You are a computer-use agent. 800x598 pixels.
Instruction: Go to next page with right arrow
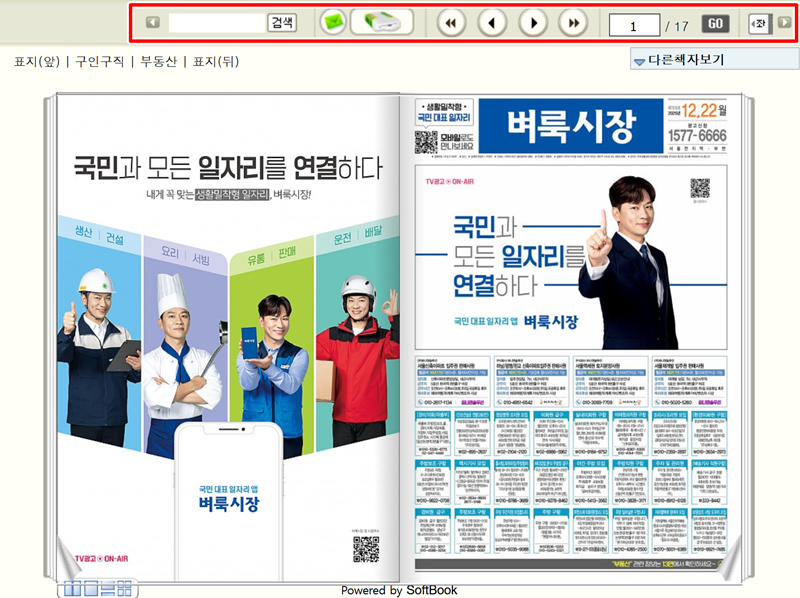(533, 23)
